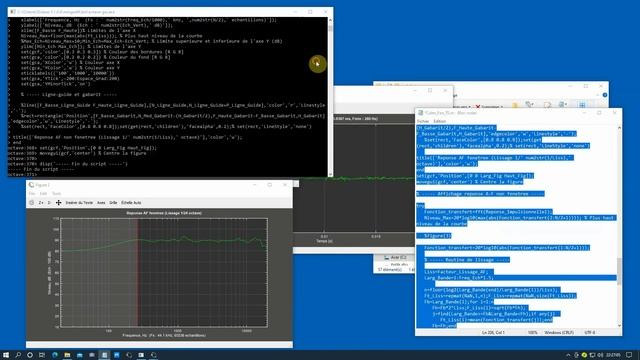Select the pan (four-arrow) tool in Figure 1
The width and height of the screenshot is (640, 360).
tap(58, 203)
